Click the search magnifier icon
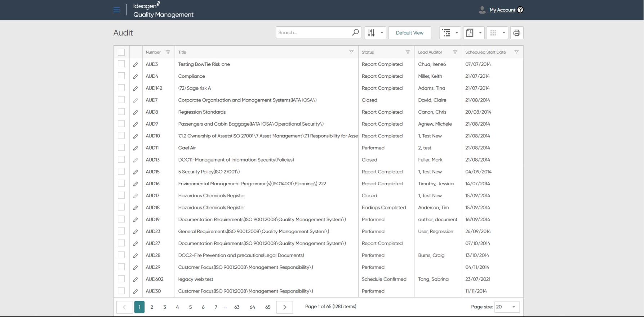The width and height of the screenshot is (644, 317). (x=355, y=32)
